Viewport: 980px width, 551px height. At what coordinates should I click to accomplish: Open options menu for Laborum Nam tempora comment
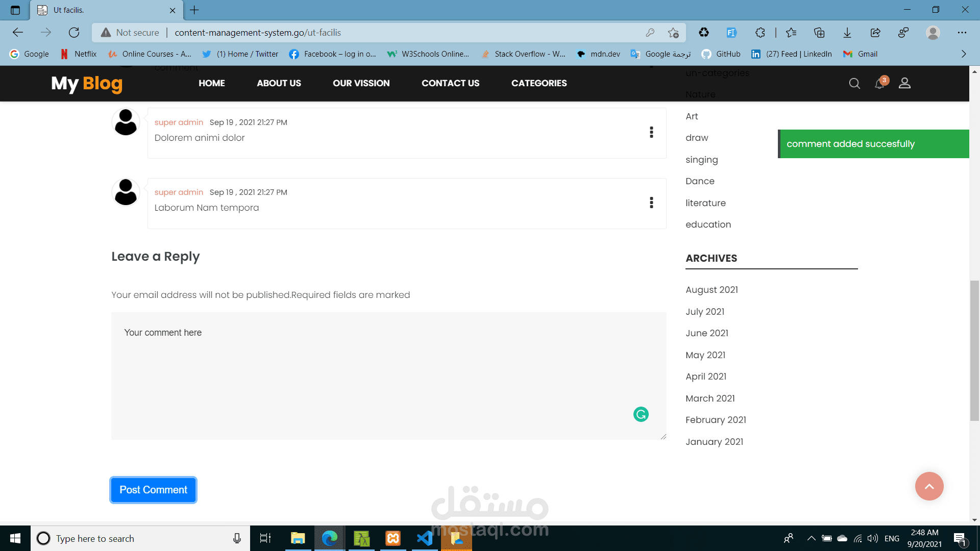pos(651,203)
